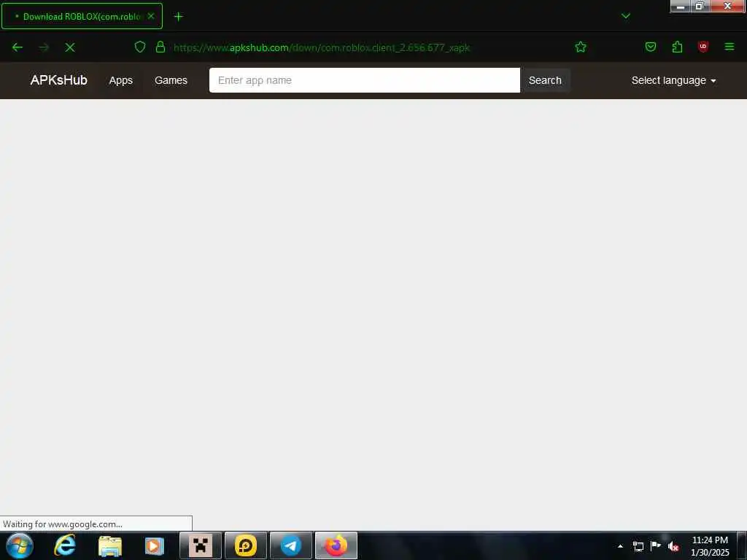Image resolution: width=747 pixels, height=560 pixels.
Task: Bookmark this page with the star icon
Action: coord(580,47)
